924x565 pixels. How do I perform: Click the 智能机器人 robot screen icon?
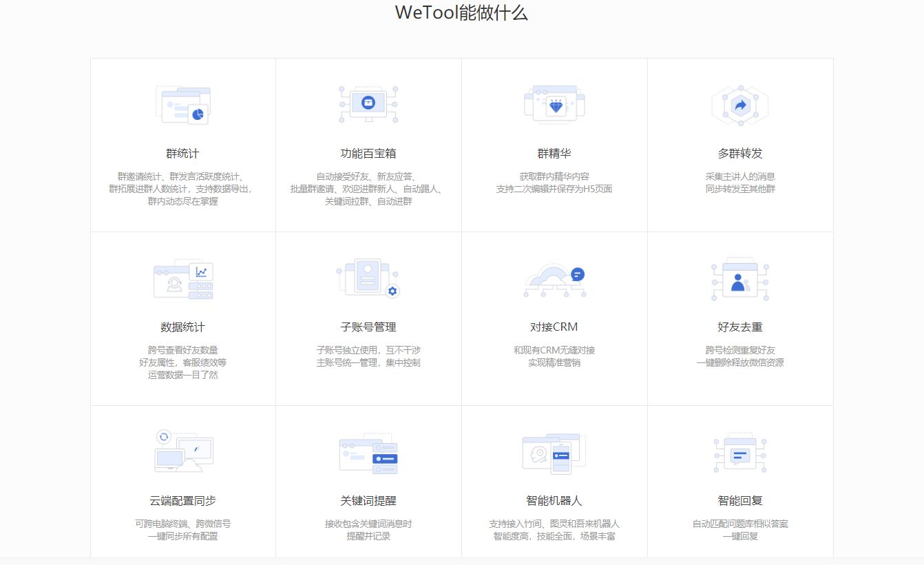pyautogui.click(x=554, y=453)
